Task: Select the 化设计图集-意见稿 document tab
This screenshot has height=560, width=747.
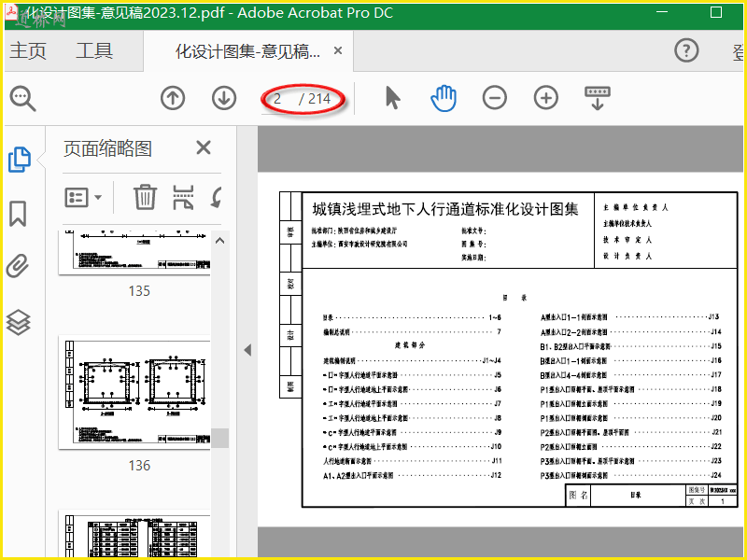Action: [x=247, y=51]
